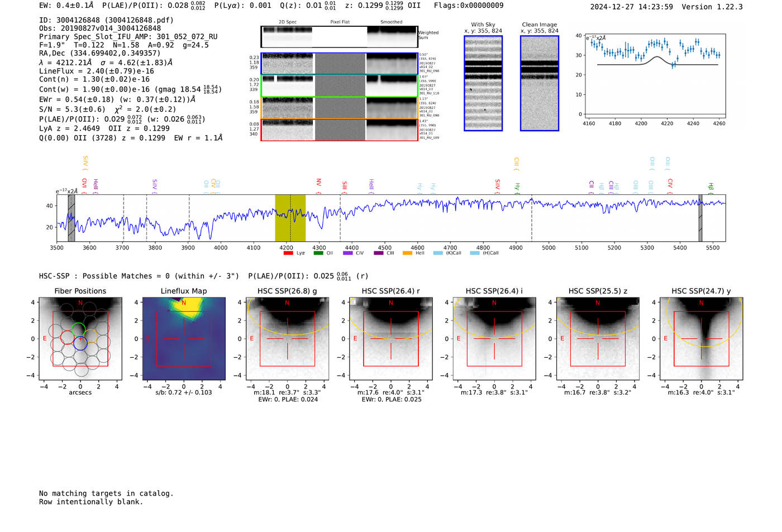This screenshot has width=782, height=532.
Task: Click the yellow highlighted band in spectrum
Action: 290,218
